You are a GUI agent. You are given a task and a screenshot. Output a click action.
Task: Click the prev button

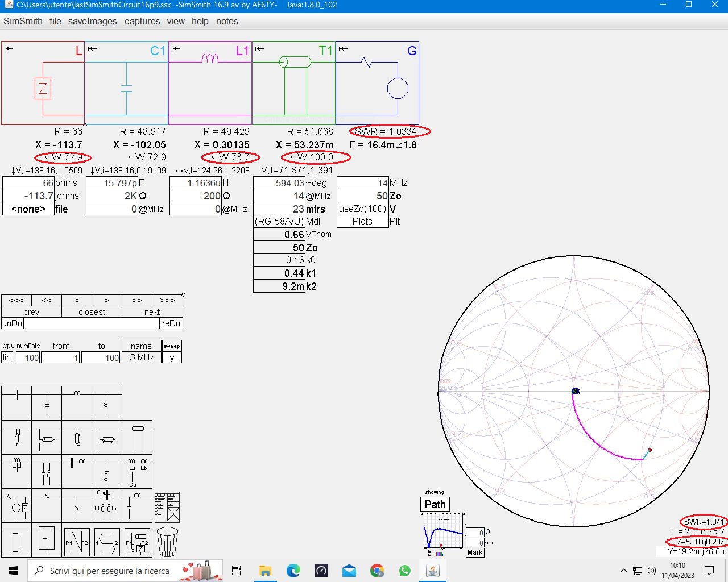(31, 312)
